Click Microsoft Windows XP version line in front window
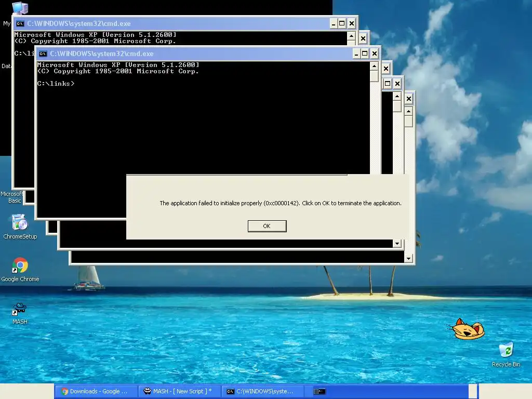Screen dimensions: 532x399 coord(118,65)
